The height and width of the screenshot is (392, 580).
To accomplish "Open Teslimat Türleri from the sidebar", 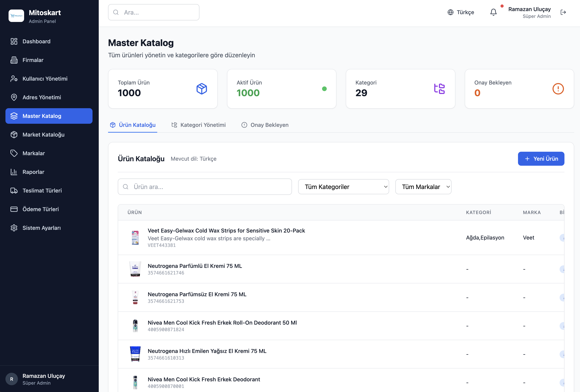I will coord(42,191).
